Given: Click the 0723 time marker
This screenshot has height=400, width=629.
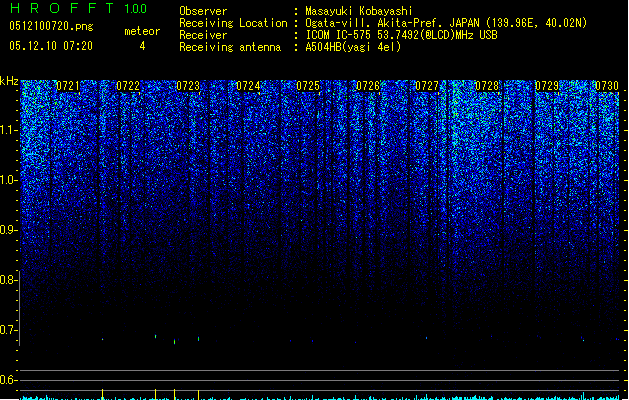Looking at the screenshot, I should tap(188, 86).
